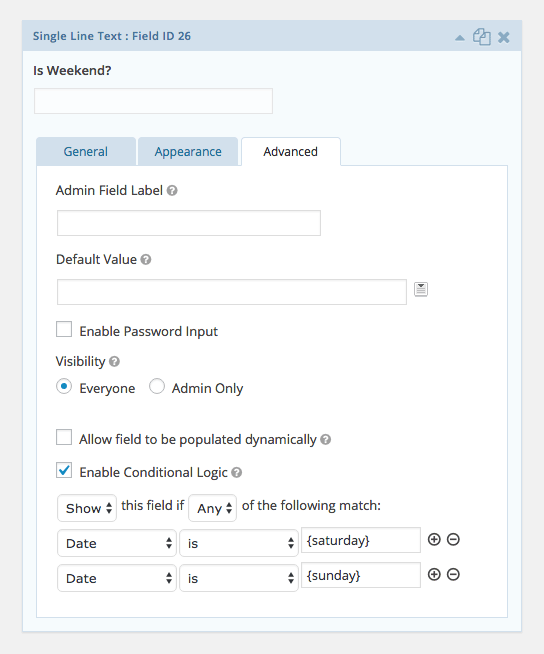Add a rule after the {saturday} condition

coord(434,539)
